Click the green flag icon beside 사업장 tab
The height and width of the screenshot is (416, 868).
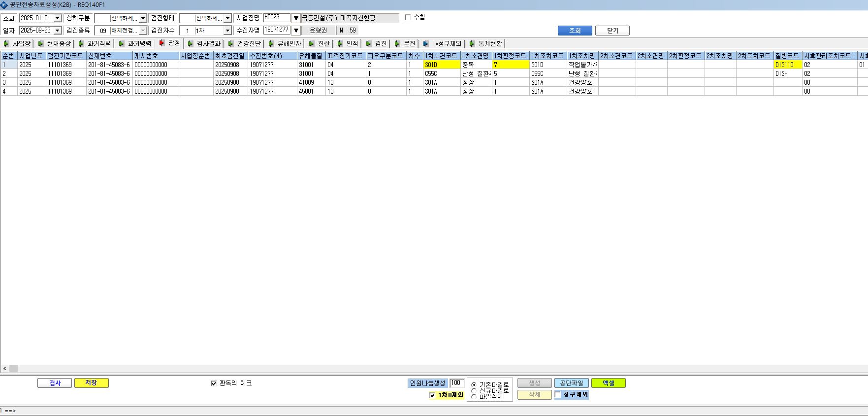[6, 44]
